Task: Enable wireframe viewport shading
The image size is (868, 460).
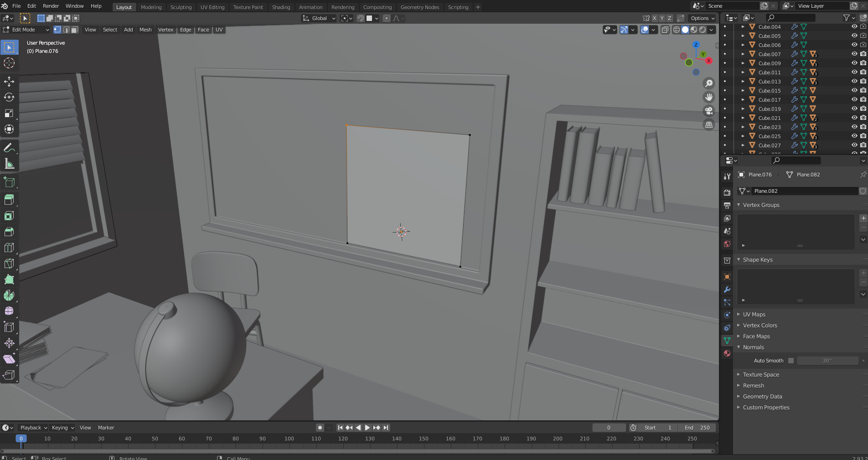Action: (677, 30)
